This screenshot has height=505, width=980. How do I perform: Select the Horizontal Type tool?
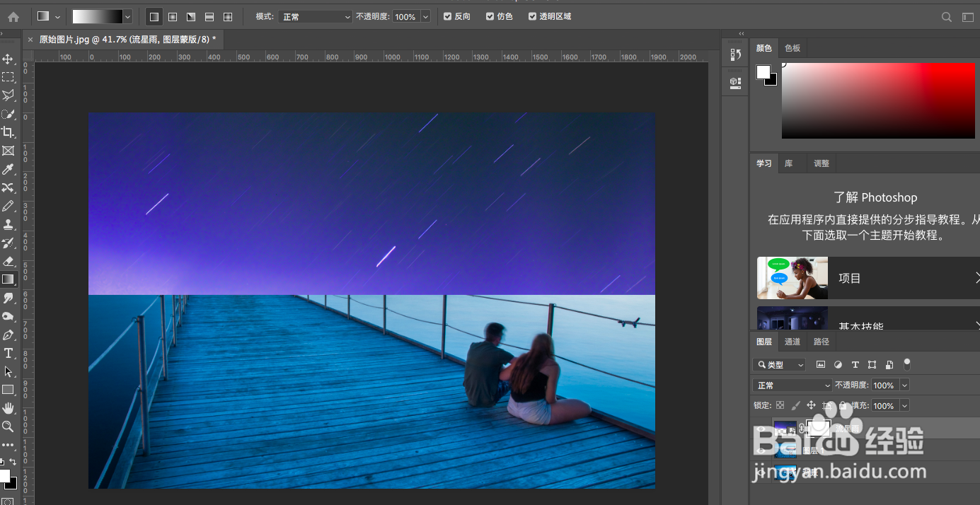[8, 353]
